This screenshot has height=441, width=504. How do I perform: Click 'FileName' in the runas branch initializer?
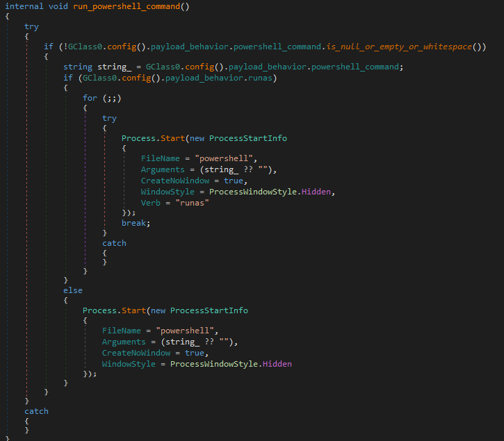pos(161,158)
